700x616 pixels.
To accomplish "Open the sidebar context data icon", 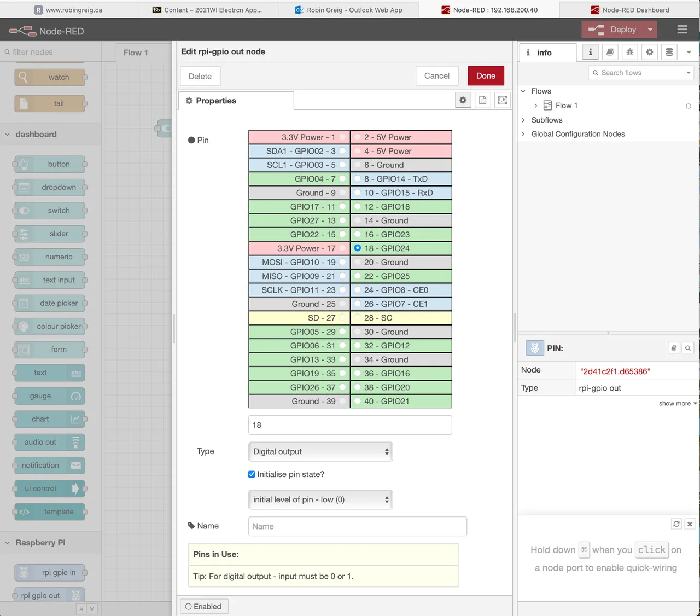I will [x=669, y=52].
